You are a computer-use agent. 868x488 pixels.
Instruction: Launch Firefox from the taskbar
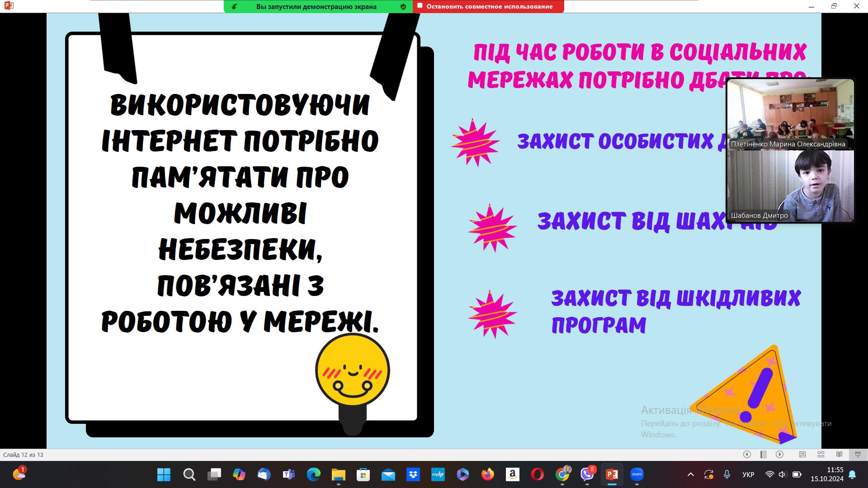(487, 474)
